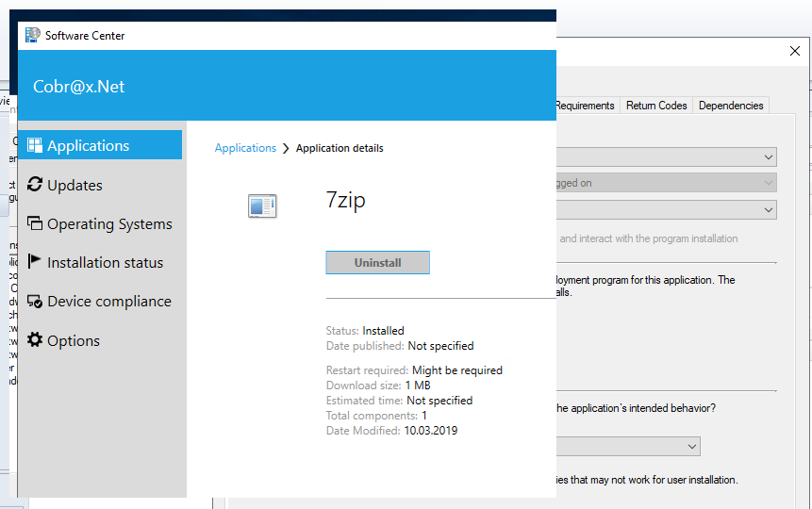This screenshot has height=509, width=812.
Task: Click the Cobr@x.Net organization header
Action: pyautogui.click(x=78, y=86)
